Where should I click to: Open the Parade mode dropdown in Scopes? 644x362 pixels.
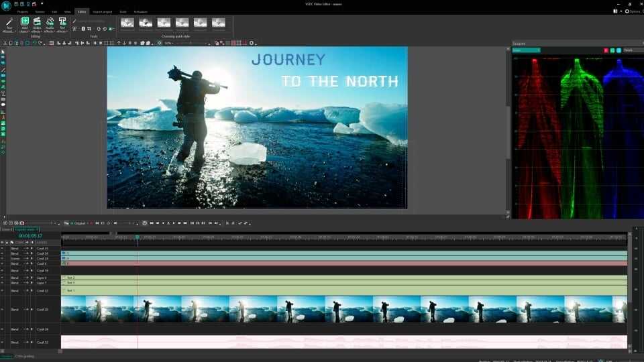632,50
